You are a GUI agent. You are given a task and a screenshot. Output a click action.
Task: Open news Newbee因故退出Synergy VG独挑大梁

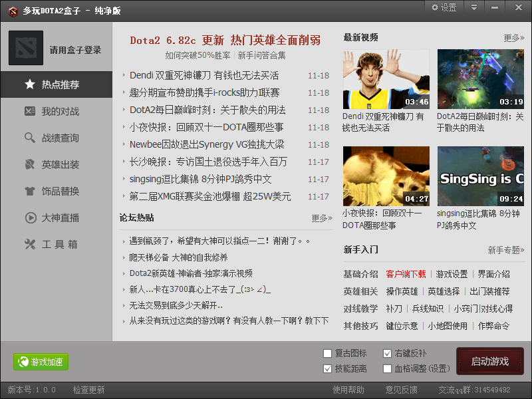coord(207,144)
